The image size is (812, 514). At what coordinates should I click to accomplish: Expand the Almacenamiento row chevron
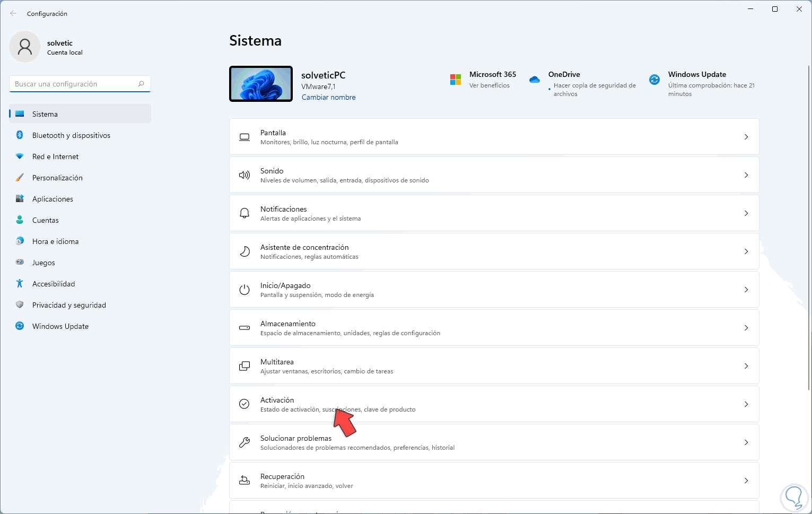[x=746, y=328]
